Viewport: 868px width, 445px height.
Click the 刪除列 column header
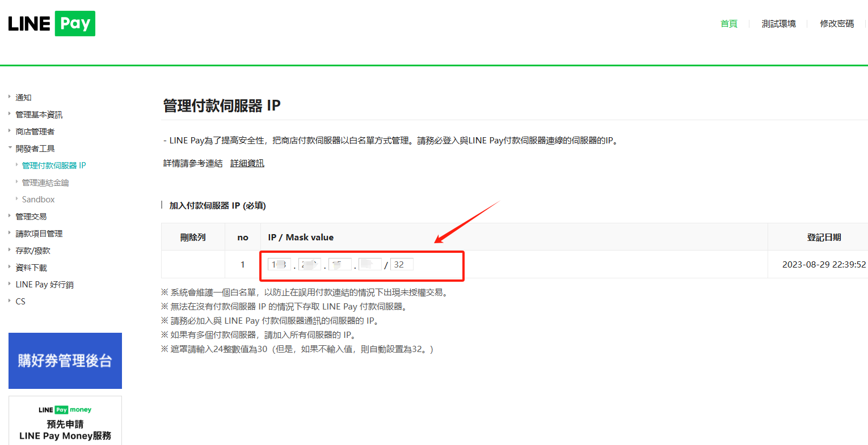(x=193, y=237)
